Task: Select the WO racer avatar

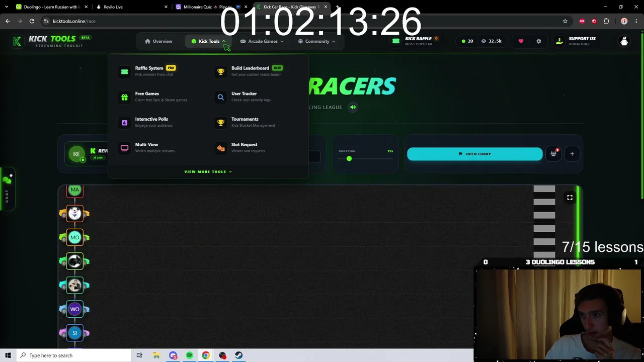Action: click(74, 309)
